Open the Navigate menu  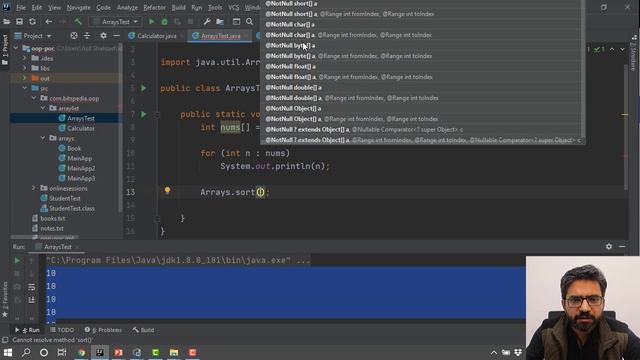pos(78,7)
